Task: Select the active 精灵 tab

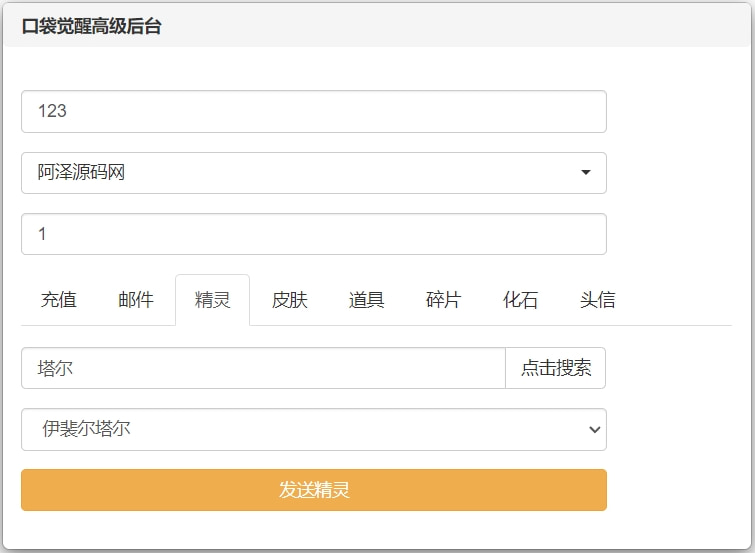Action: (212, 300)
